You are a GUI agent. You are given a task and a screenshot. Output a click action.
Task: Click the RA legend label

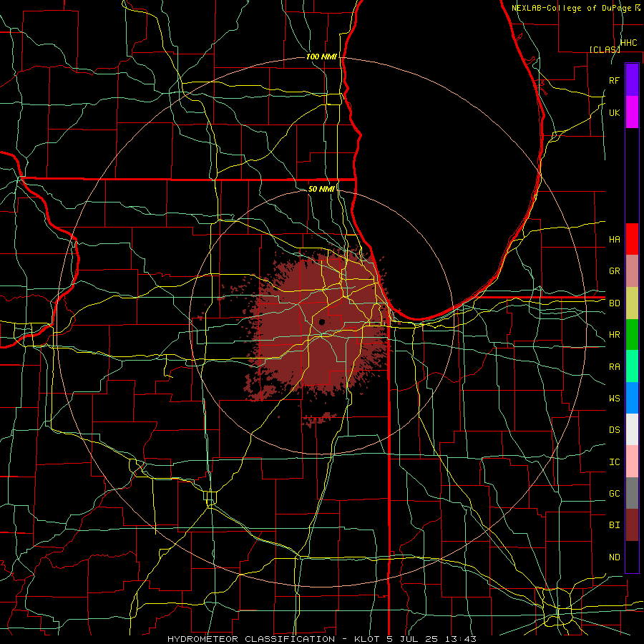tap(615, 367)
